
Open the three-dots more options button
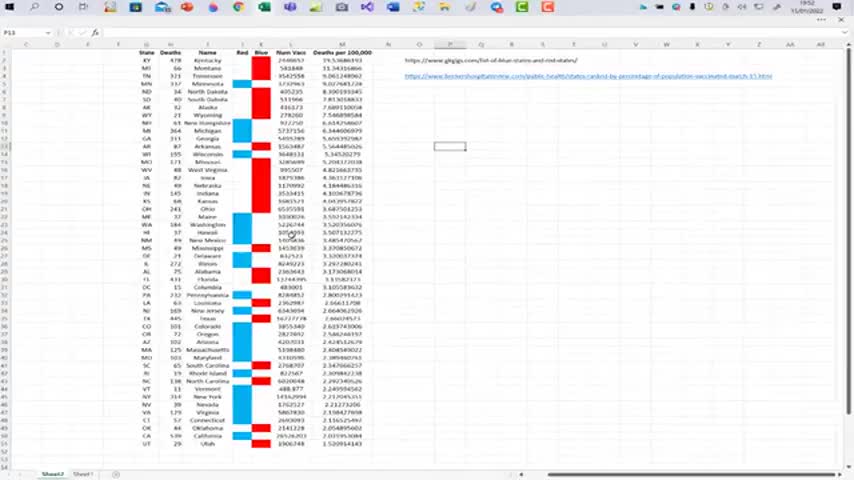click(821, 20)
